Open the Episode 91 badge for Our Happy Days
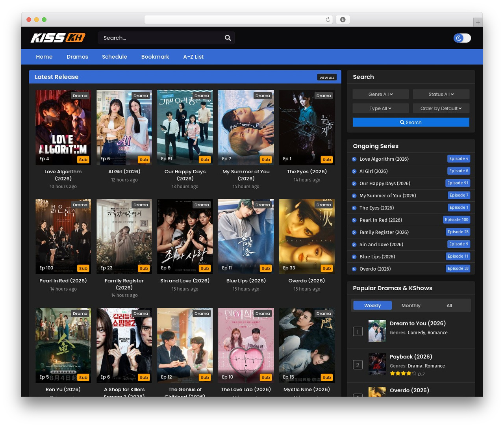 pyautogui.click(x=458, y=183)
